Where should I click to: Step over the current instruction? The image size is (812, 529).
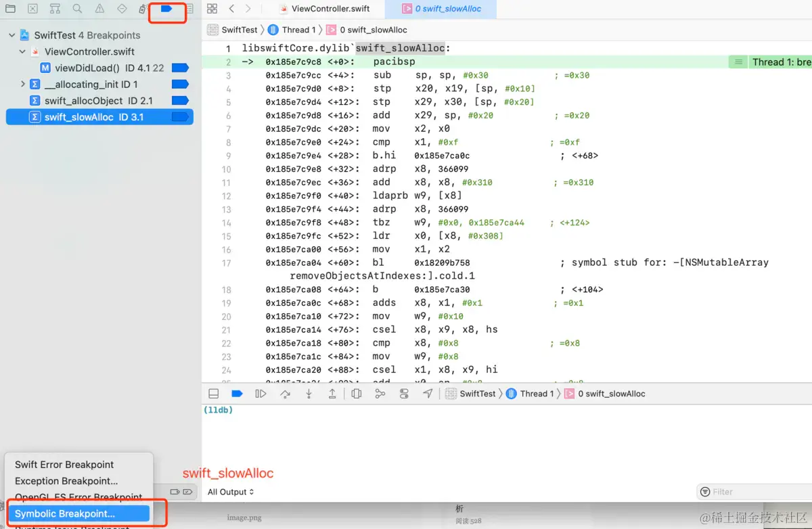pyautogui.click(x=285, y=394)
